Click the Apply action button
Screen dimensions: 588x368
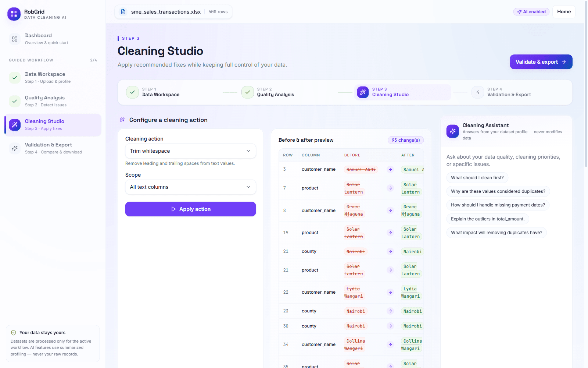[190, 209]
